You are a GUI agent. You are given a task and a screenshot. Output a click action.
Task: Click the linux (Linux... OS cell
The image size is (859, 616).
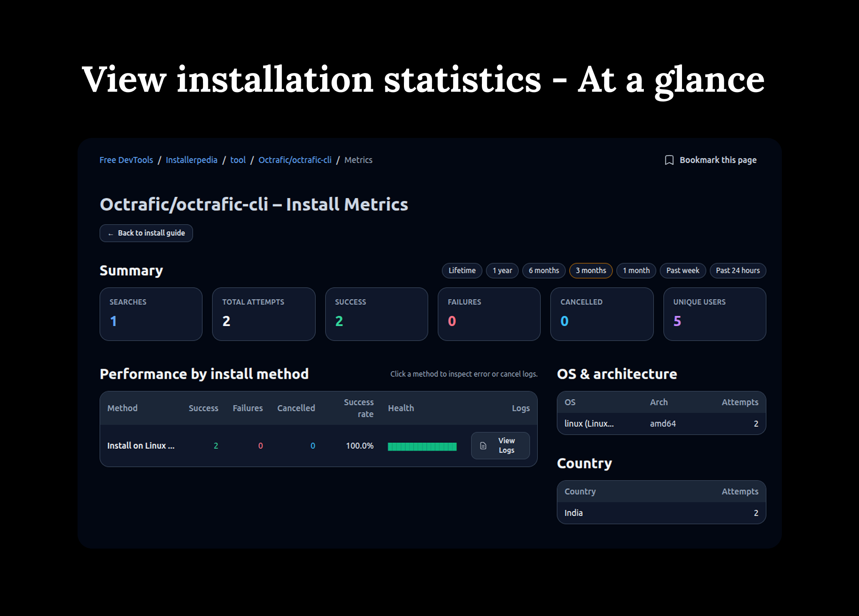coord(589,424)
